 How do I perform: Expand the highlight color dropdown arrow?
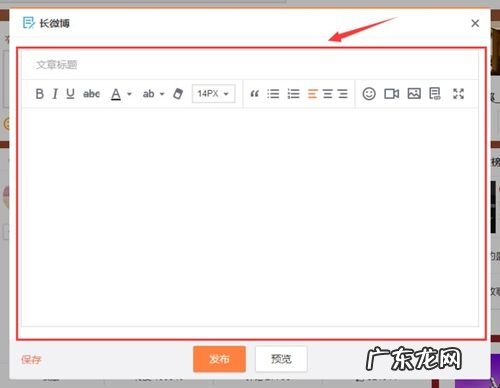pyautogui.click(x=162, y=94)
